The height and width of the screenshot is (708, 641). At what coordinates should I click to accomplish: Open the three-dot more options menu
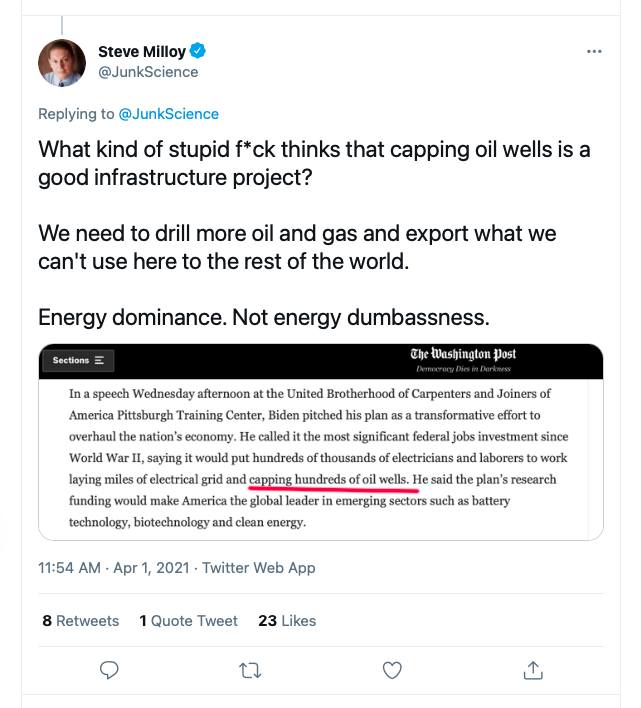[x=594, y=51]
